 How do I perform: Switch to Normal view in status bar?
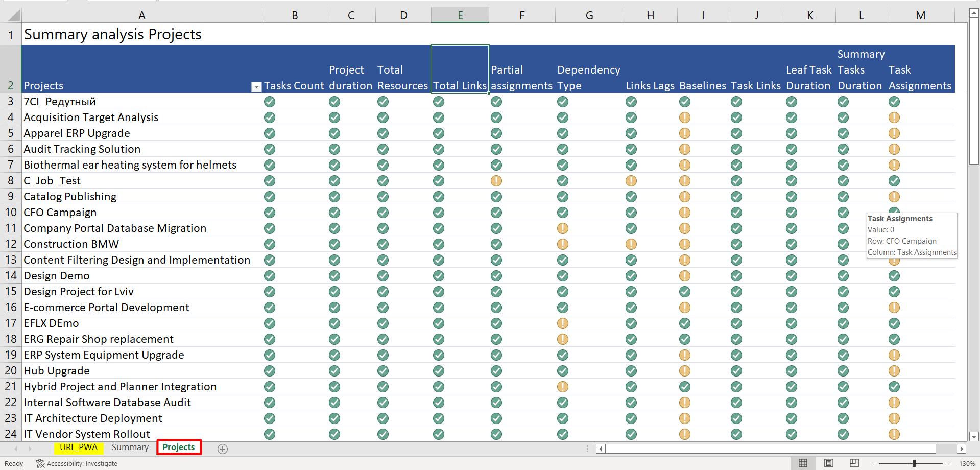click(x=803, y=463)
